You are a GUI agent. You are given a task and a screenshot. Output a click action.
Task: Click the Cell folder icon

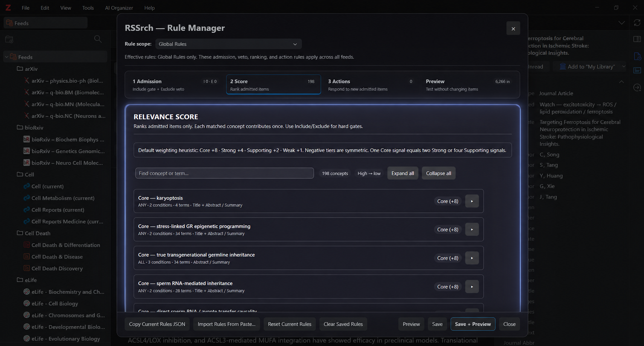[x=20, y=174]
